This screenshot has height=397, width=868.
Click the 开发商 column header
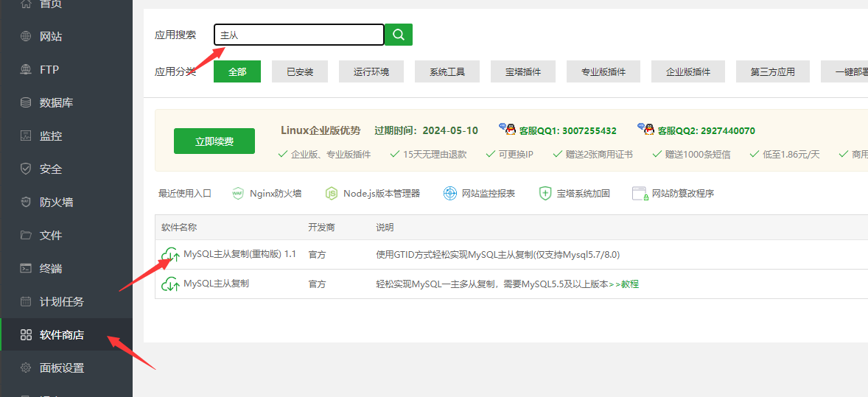321,228
